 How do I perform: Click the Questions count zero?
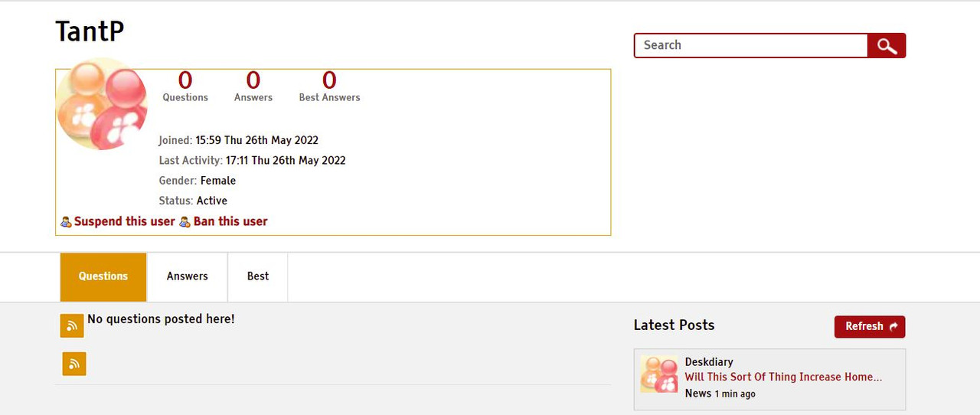pos(185,80)
